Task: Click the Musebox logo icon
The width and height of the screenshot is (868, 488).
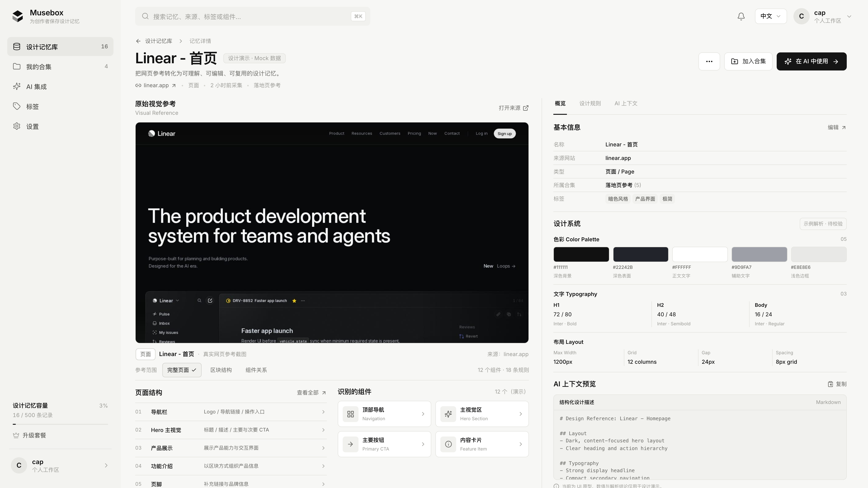Action: 18,16
